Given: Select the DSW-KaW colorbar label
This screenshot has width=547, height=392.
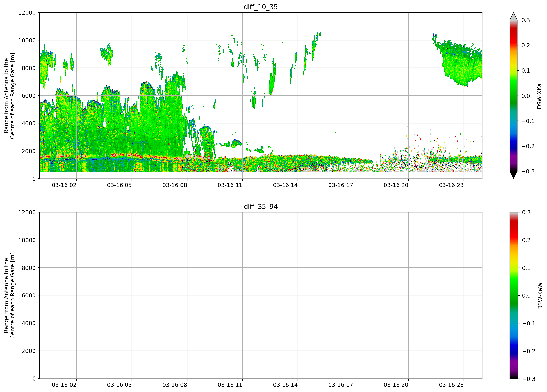Looking at the screenshot, I should (x=540, y=296).
